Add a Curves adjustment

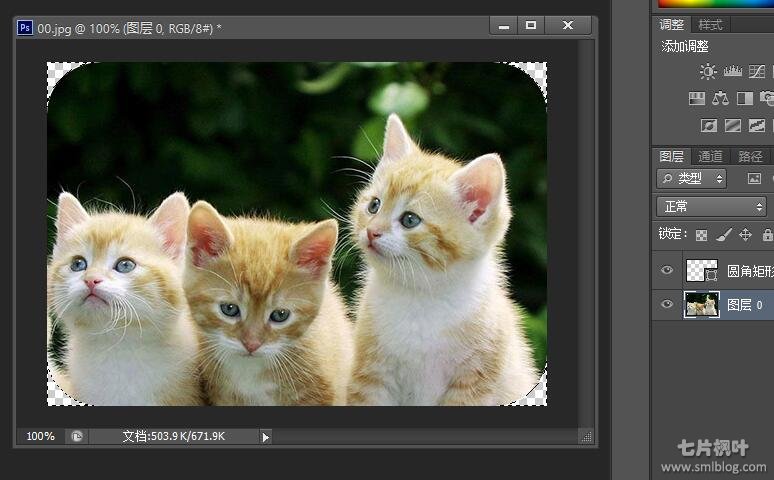[x=757, y=71]
